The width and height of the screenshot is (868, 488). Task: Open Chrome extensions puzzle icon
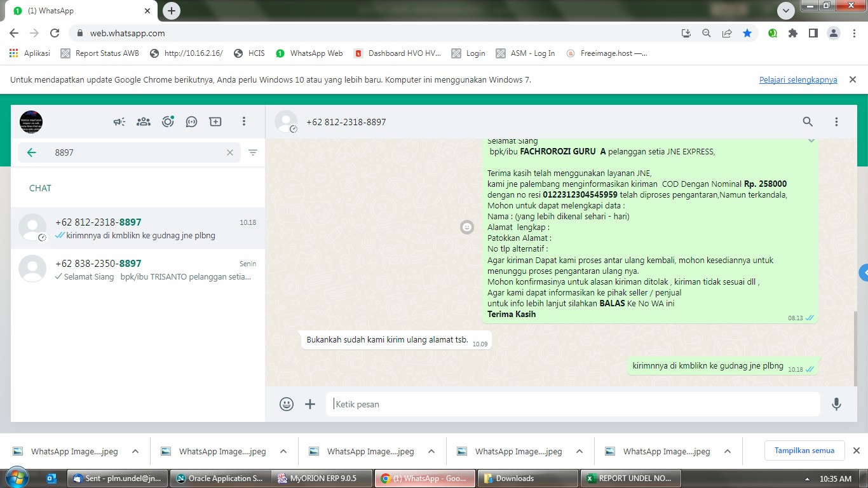click(x=793, y=33)
